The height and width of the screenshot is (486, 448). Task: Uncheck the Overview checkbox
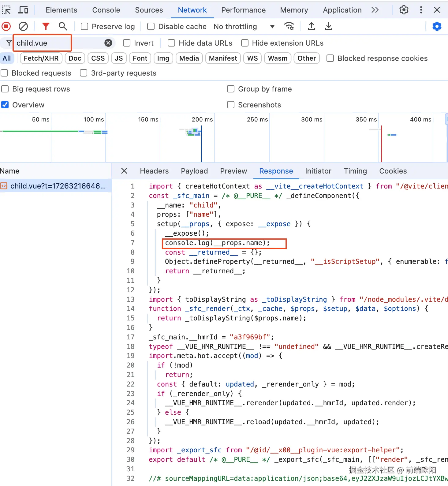(x=5, y=105)
